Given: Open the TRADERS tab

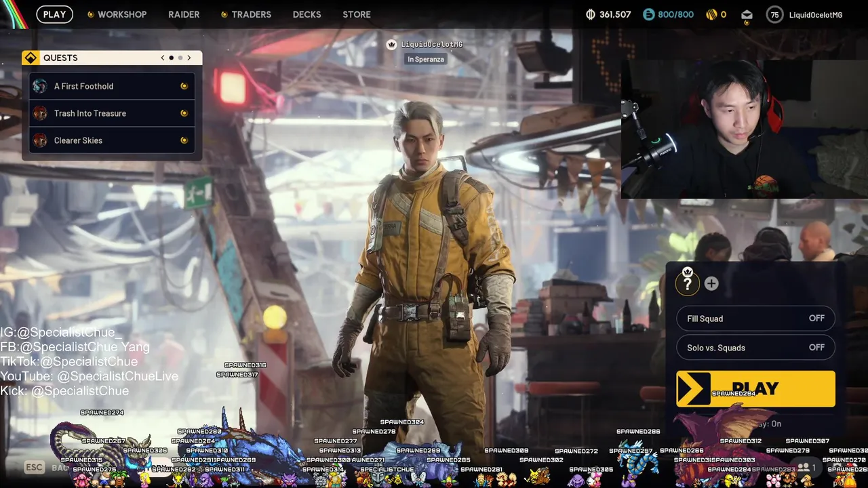Looking at the screenshot, I should point(251,14).
